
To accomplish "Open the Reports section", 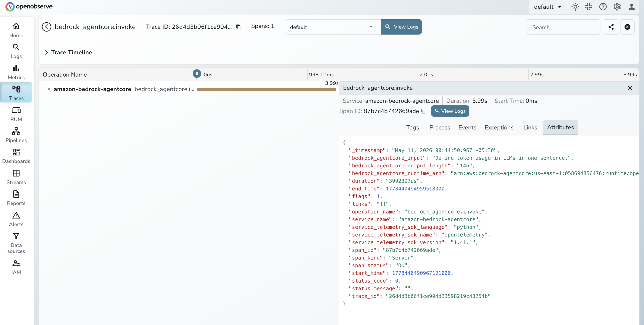I will pos(16,198).
